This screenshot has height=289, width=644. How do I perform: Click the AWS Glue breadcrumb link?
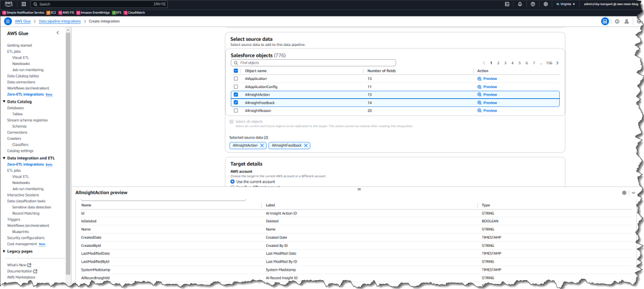[23, 21]
